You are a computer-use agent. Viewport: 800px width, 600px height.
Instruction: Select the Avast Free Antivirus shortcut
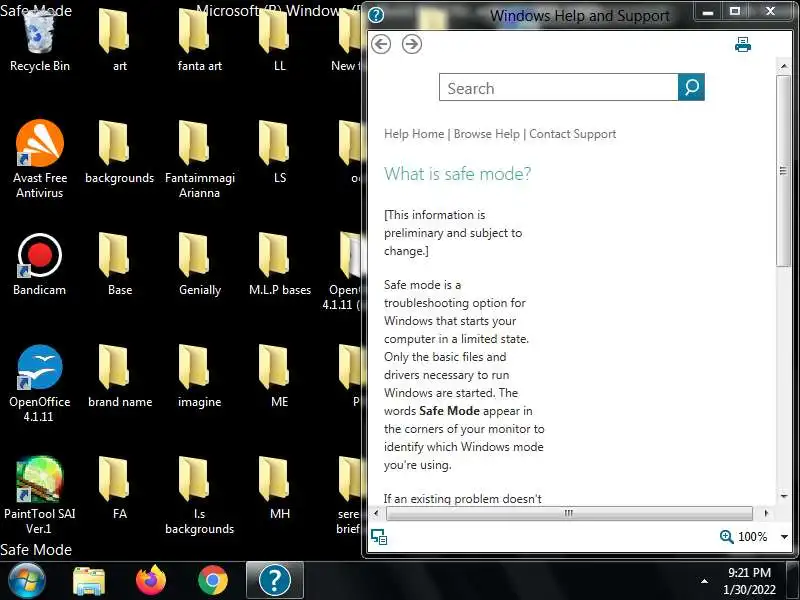pos(39,159)
